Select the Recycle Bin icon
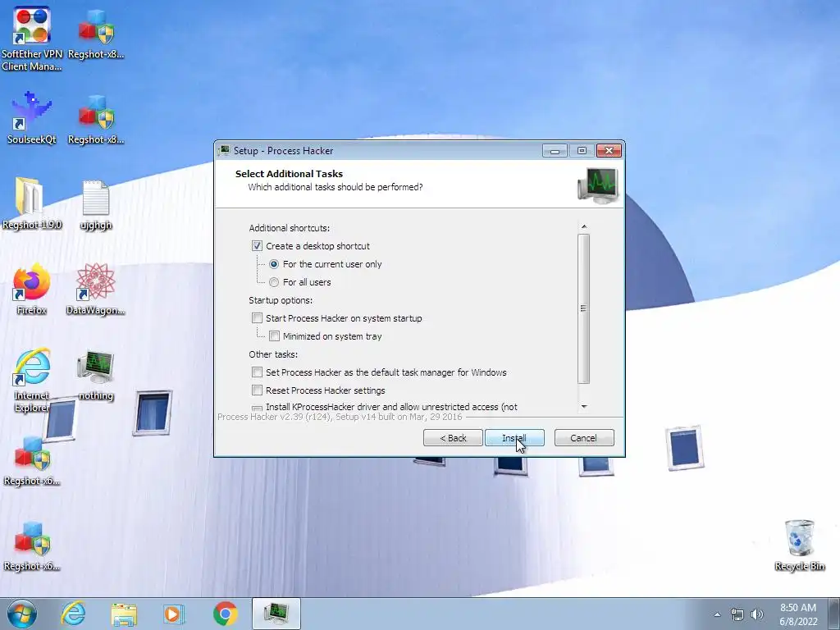 [799, 545]
